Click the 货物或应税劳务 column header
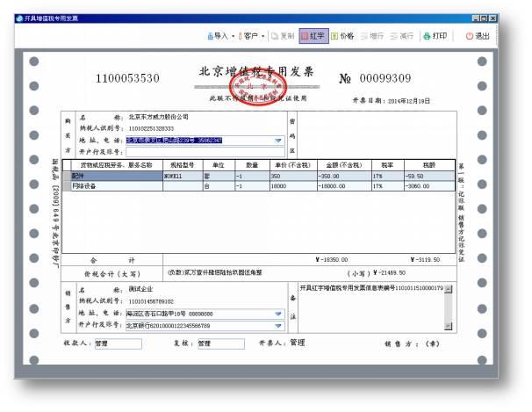This screenshot has width=532, height=412. pos(117,165)
